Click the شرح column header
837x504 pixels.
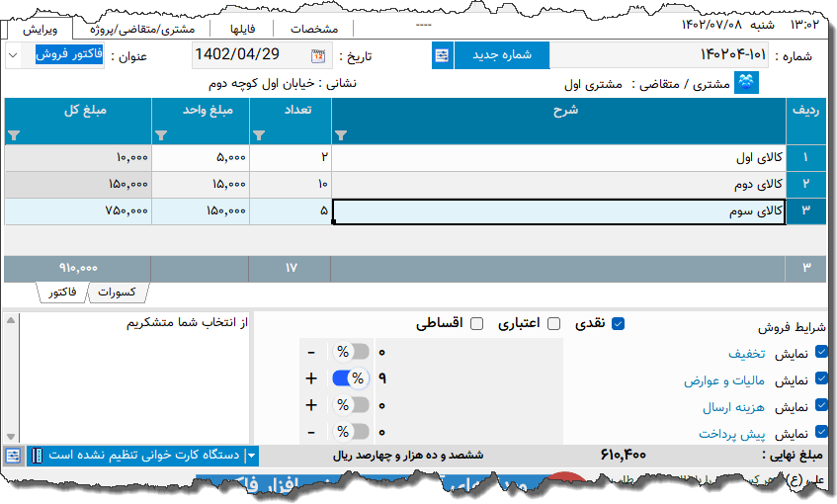(558, 121)
